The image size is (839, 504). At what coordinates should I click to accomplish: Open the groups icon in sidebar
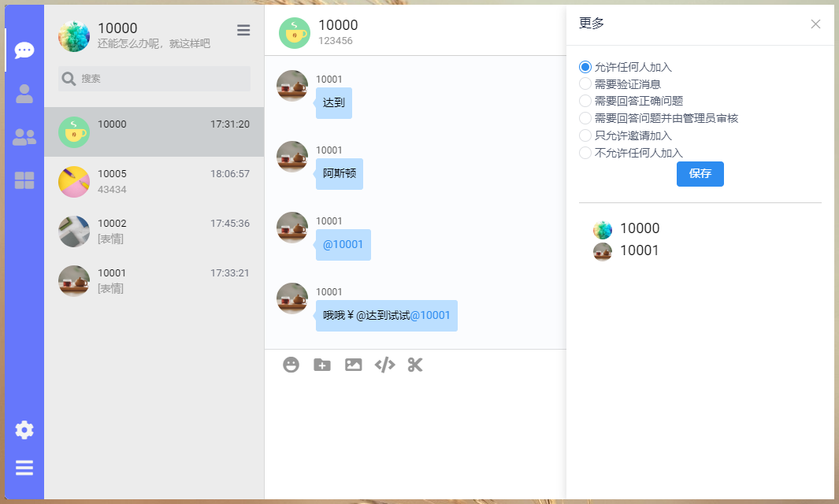[24, 137]
